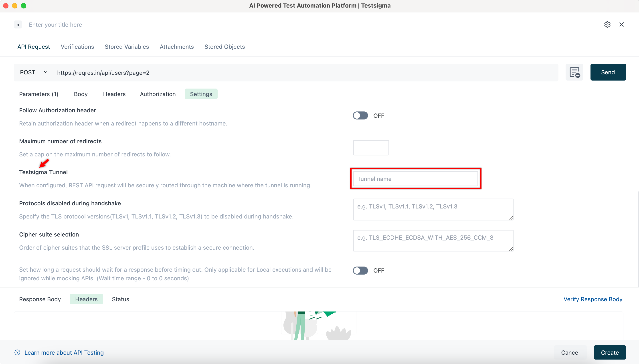Open Learn more about API Testing link
The width and height of the screenshot is (639, 364).
64,352
